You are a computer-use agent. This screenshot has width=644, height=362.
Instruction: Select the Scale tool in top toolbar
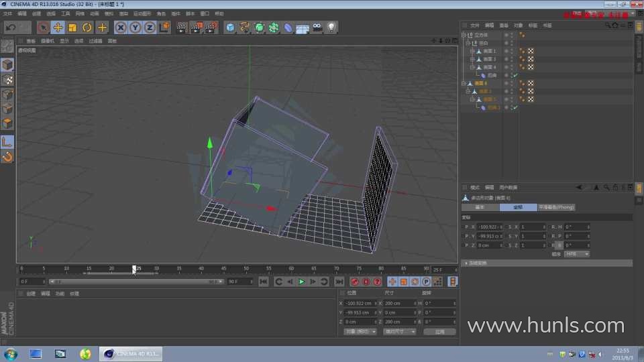pyautogui.click(x=72, y=27)
